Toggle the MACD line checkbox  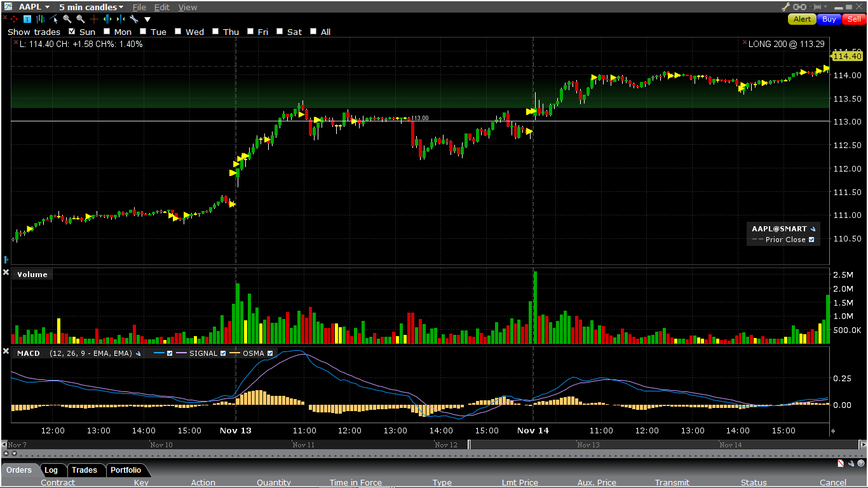(170, 353)
